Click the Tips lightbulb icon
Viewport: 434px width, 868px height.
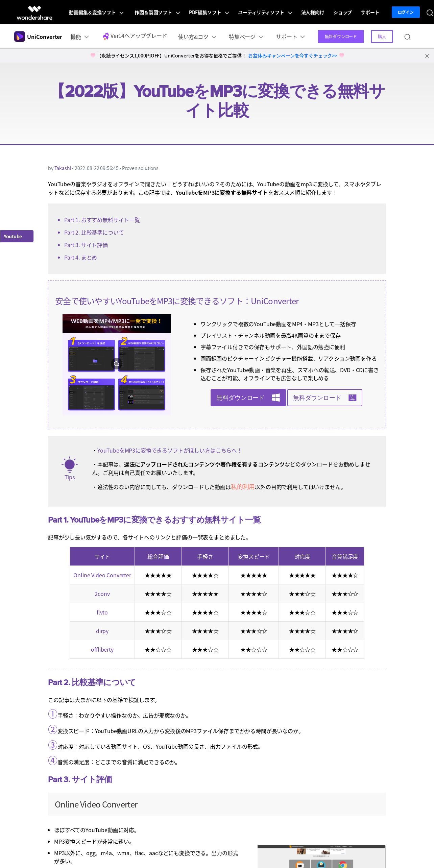[x=70, y=464]
